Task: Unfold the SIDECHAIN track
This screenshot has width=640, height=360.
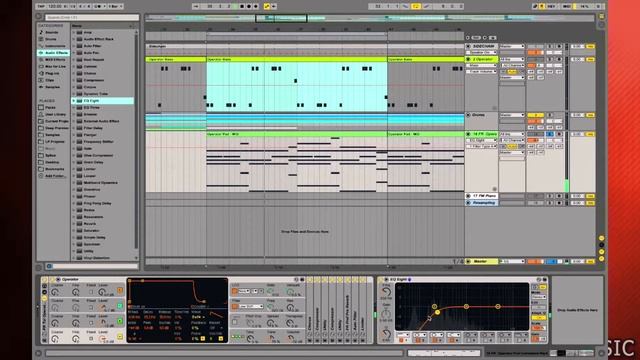Action: (x=468, y=47)
